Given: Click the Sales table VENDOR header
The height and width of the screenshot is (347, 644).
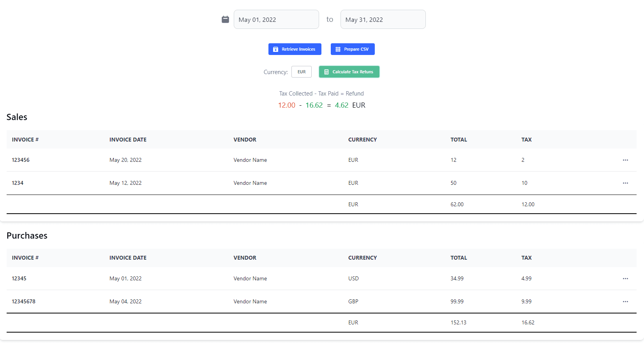Looking at the screenshot, I should 245,140.
